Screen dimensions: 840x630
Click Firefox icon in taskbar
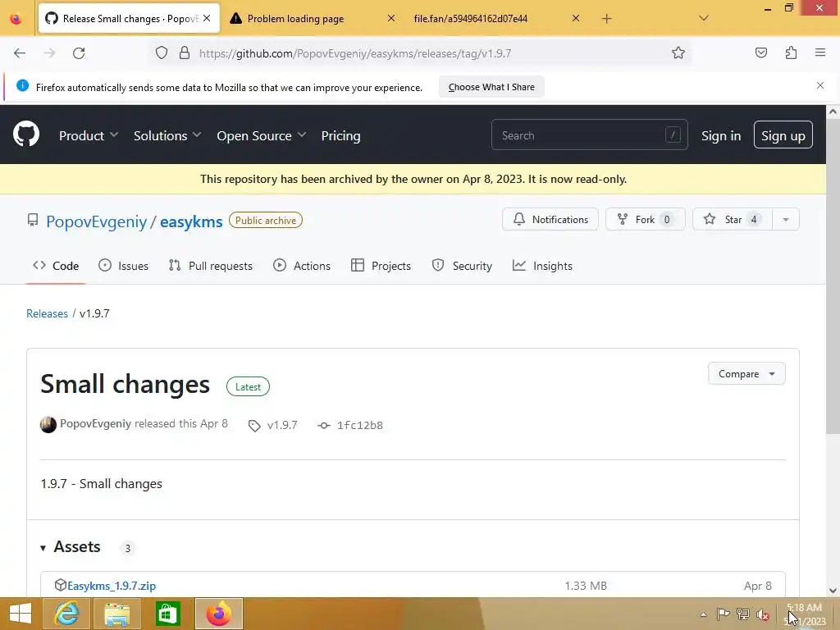click(x=218, y=614)
